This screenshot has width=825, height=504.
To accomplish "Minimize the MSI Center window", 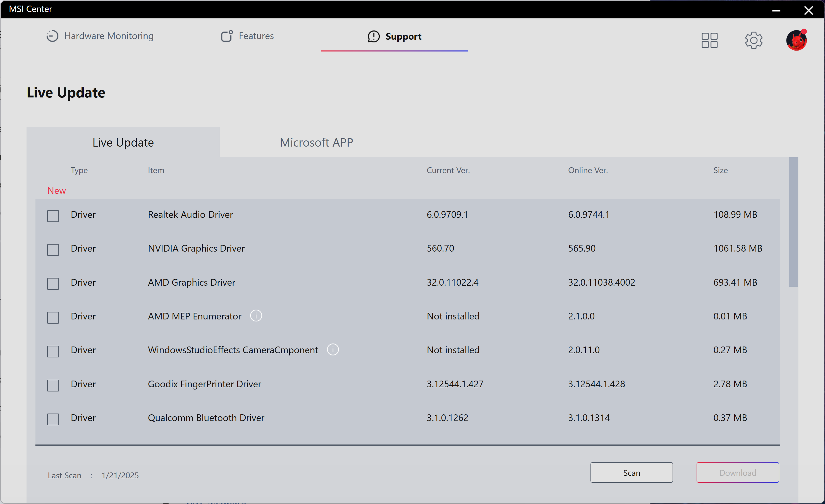I will point(776,11).
